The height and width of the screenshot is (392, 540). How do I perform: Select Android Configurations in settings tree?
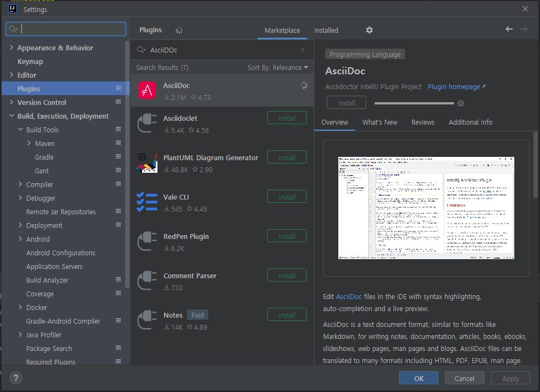coord(61,253)
